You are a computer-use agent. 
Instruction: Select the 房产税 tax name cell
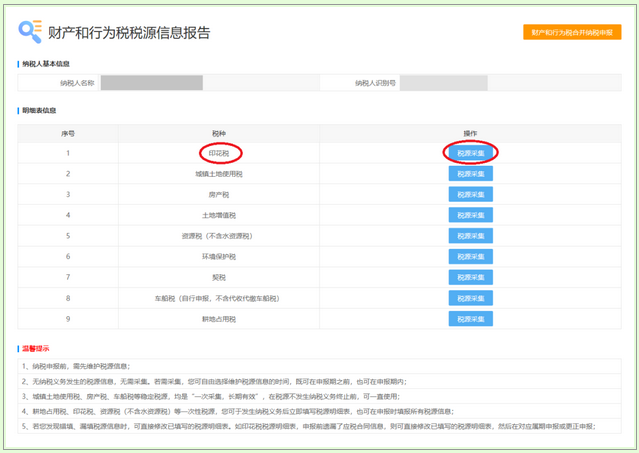click(x=218, y=194)
